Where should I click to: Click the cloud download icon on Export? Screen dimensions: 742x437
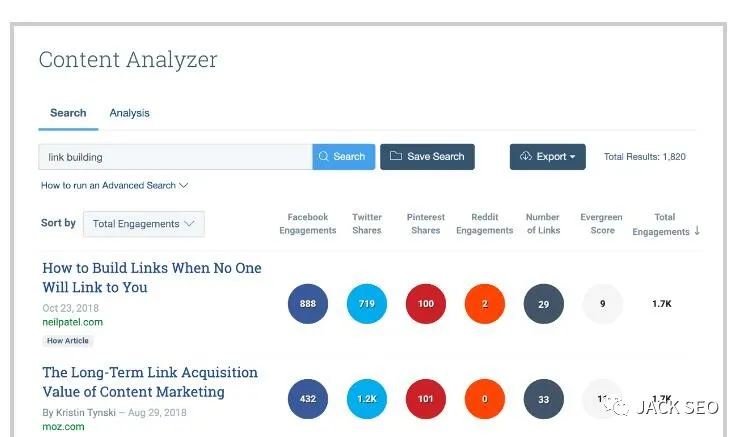525,157
